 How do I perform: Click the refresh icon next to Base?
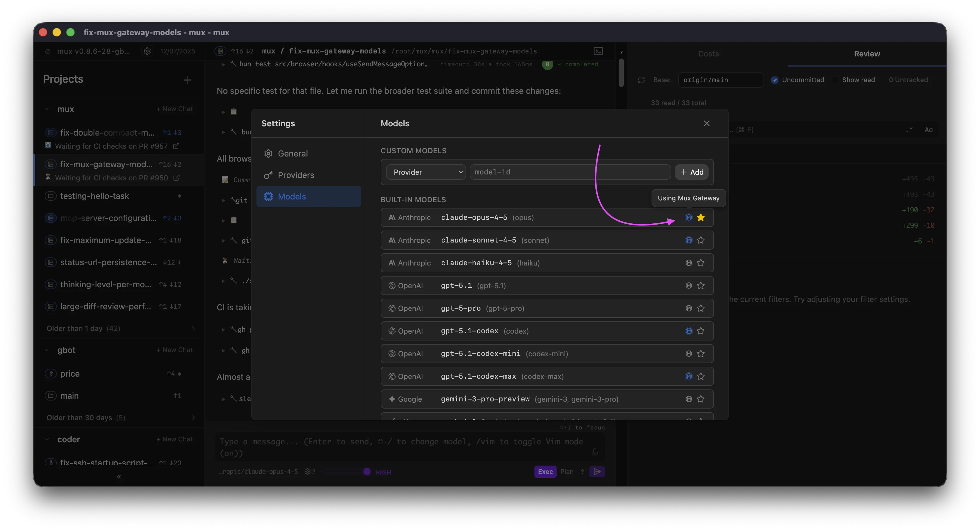pos(641,80)
